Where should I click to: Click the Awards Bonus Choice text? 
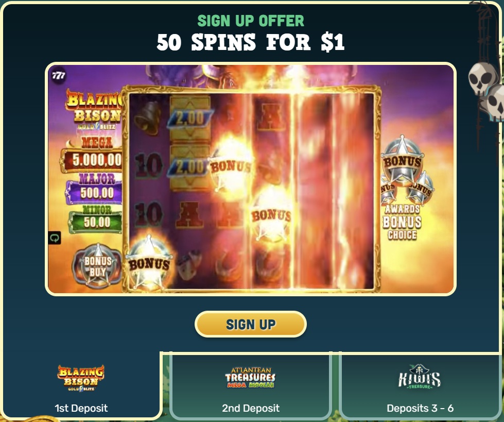[x=403, y=223]
